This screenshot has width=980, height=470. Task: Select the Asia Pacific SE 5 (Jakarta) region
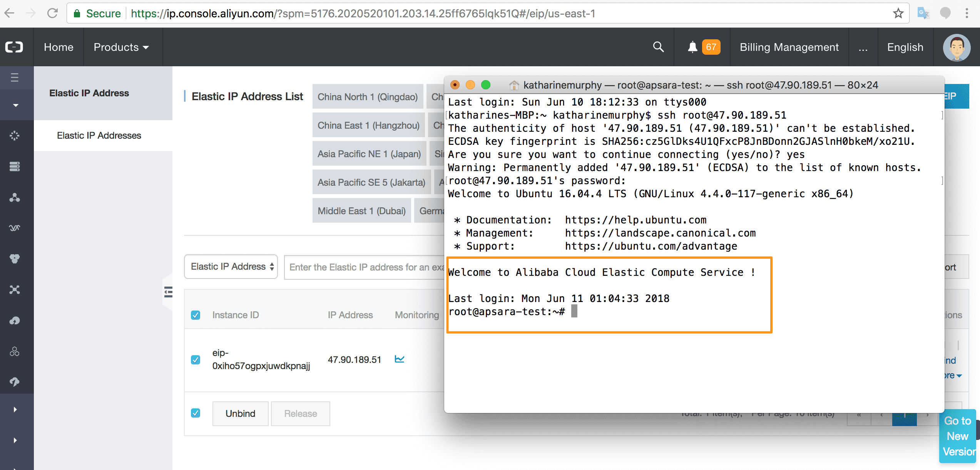371,182
